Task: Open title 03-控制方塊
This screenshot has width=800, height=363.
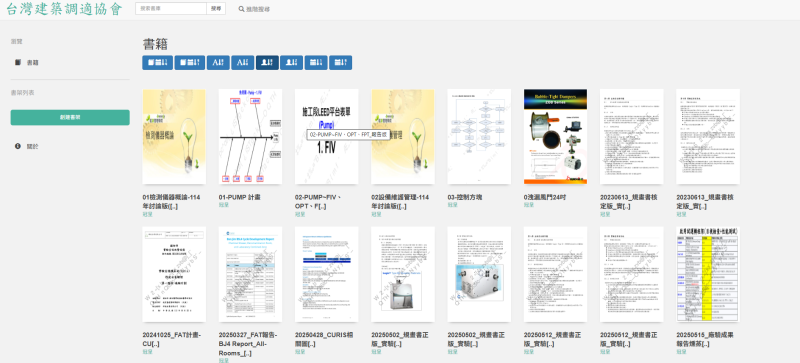Action: pos(465,197)
